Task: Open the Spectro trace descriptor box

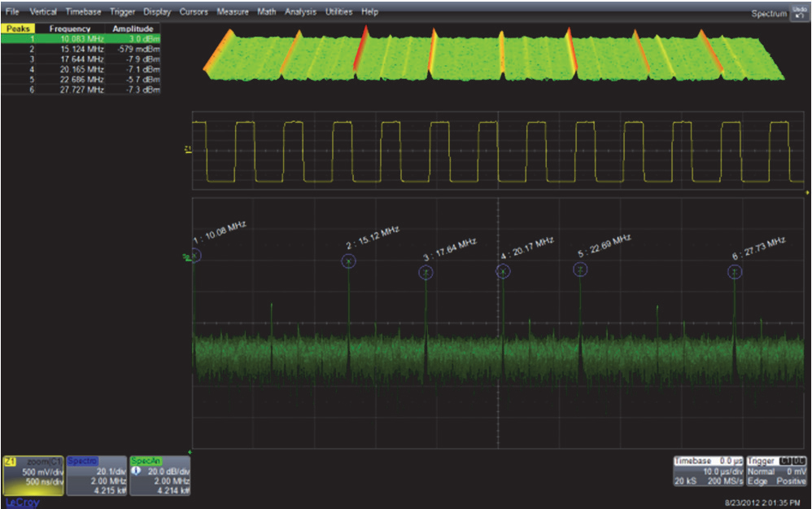Action: click(96, 476)
